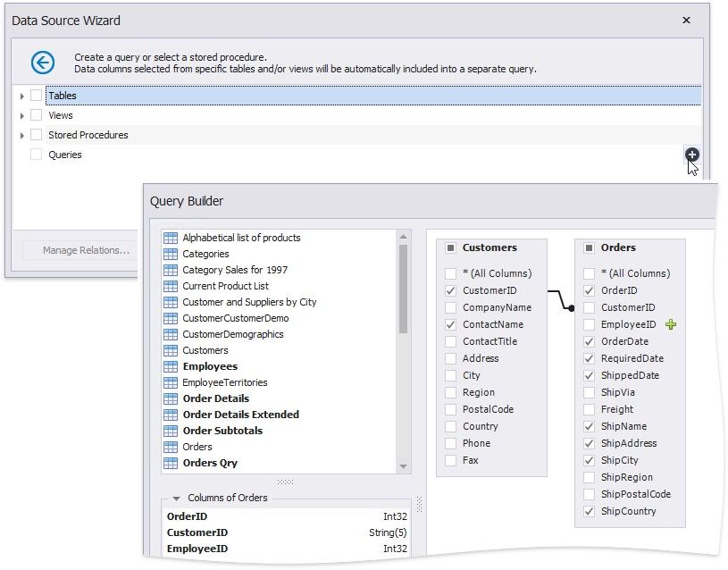Close the Data Source Wizard window

(x=686, y=20)
